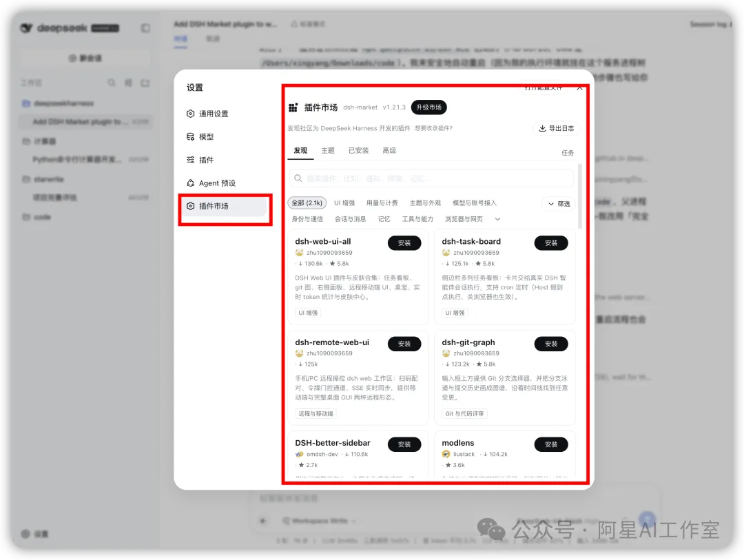
Task: Filter by 身份与通信 category chip
Action: pos(307,219)
